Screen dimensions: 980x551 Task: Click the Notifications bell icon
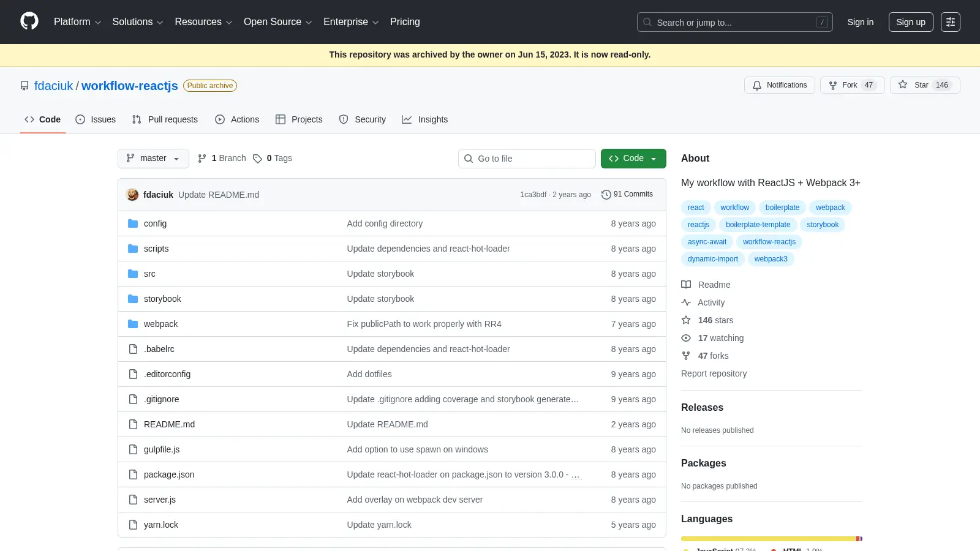click(757, 85)
